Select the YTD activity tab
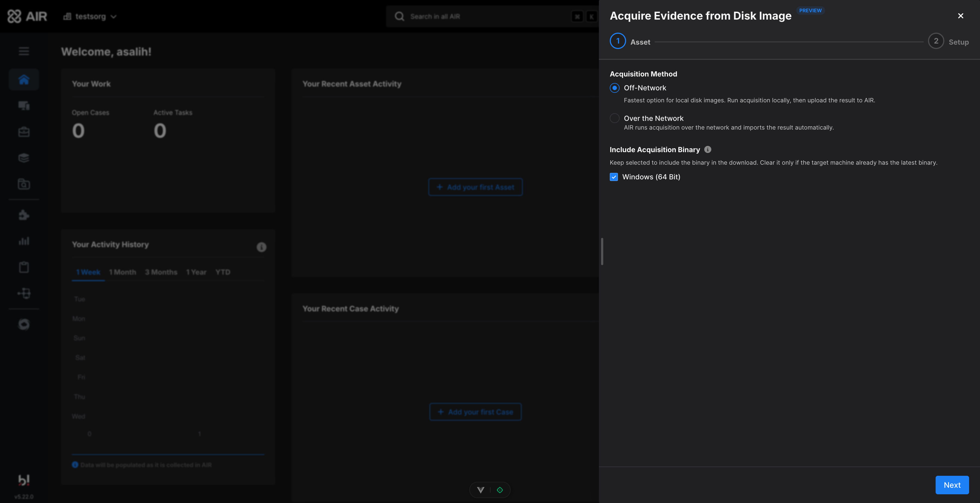The width and height of the screenshot is (980, 503). [223, 272]
